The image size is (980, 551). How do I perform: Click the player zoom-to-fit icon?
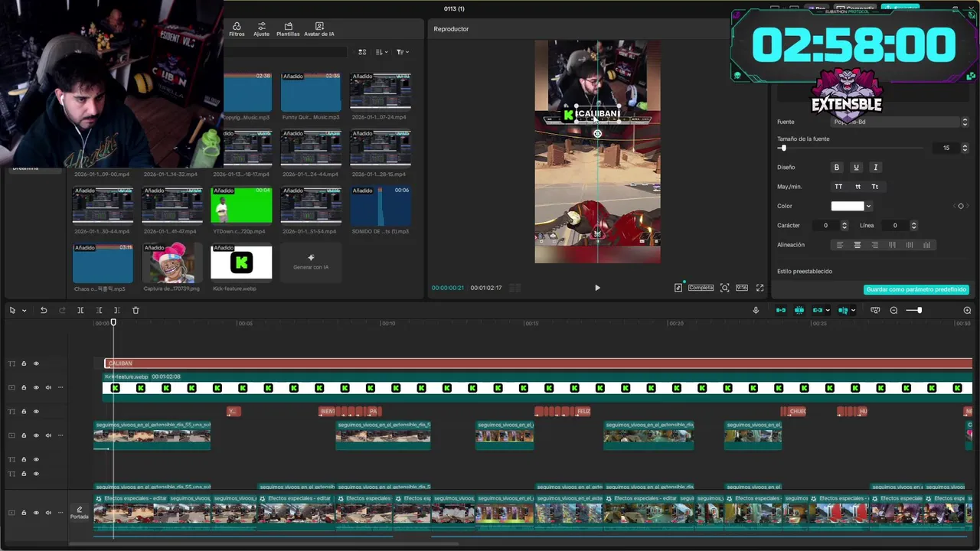pyautogui.click(x=724, y=288)
